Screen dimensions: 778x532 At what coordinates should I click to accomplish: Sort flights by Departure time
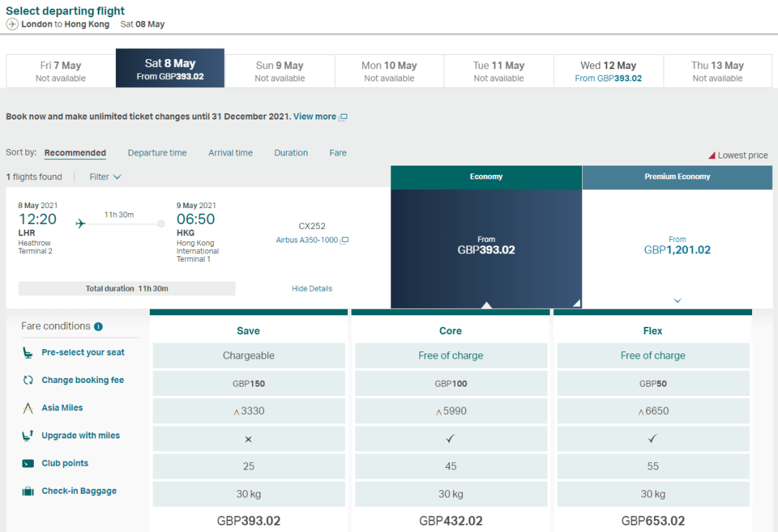(x=157, y=153)
